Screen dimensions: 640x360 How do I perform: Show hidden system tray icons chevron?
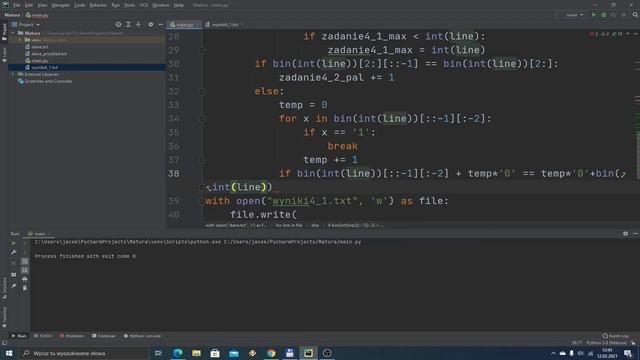[x=553, y=353]
